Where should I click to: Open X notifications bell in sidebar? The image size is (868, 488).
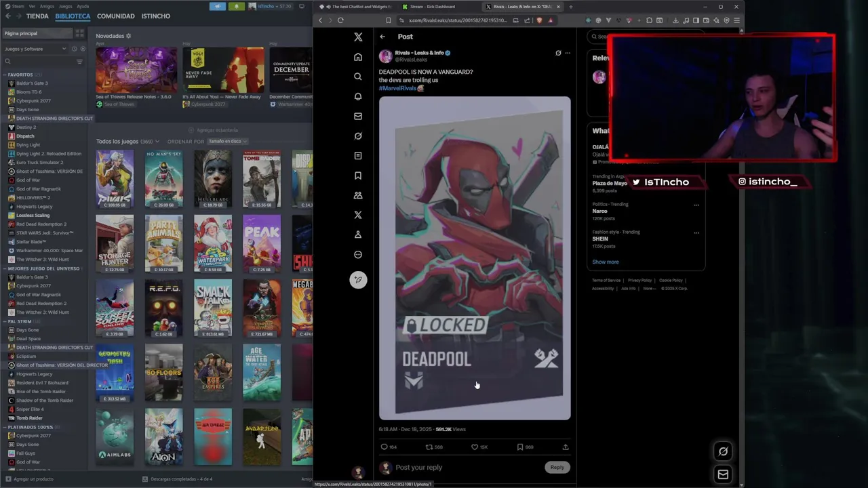pos(358,96)
